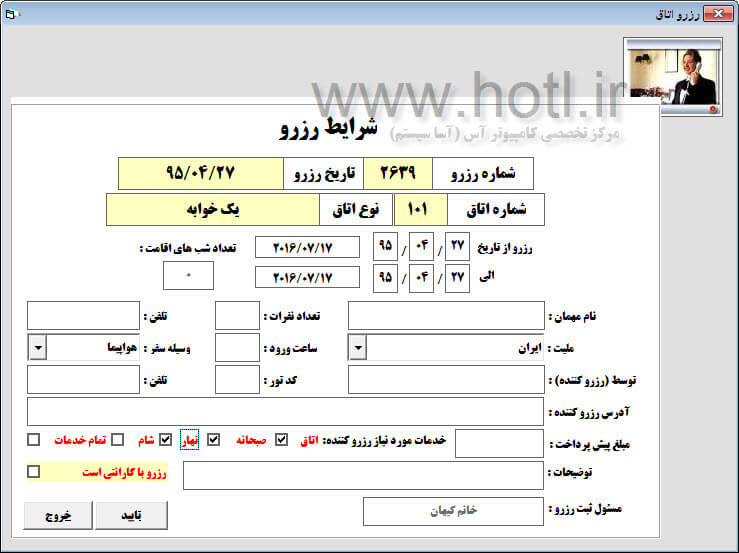Enable the شام (dinner) checkbox
This screenshot has height=553, width=739.
pos(117,439)
